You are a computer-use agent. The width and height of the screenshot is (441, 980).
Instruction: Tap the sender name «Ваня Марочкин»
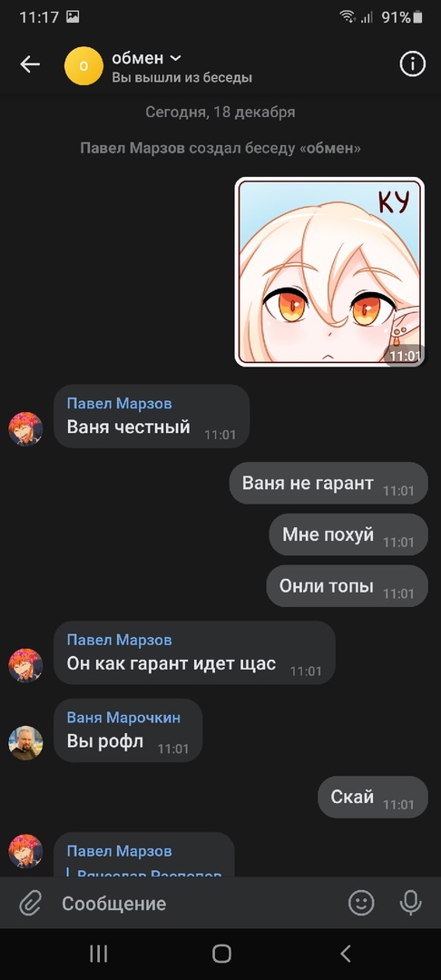[123, 718]
